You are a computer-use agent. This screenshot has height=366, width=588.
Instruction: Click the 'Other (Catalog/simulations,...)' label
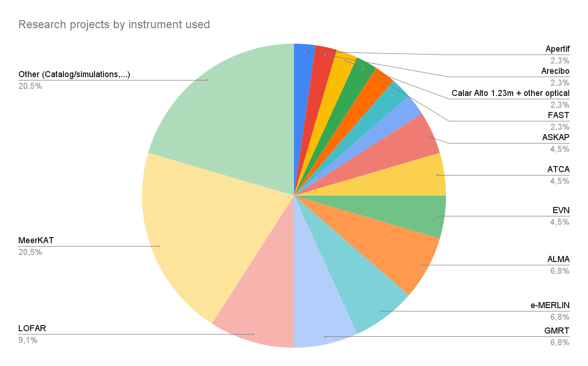tap(74, 74)
